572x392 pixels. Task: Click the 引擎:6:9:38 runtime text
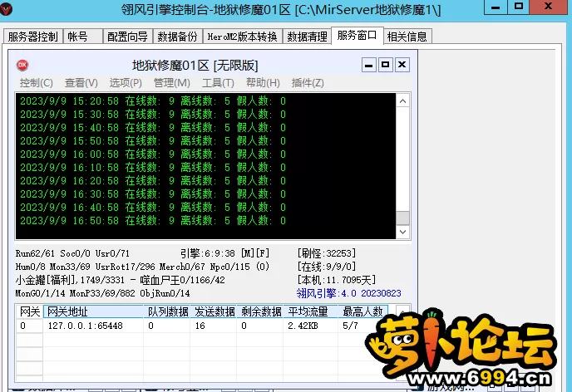[224, 253]
